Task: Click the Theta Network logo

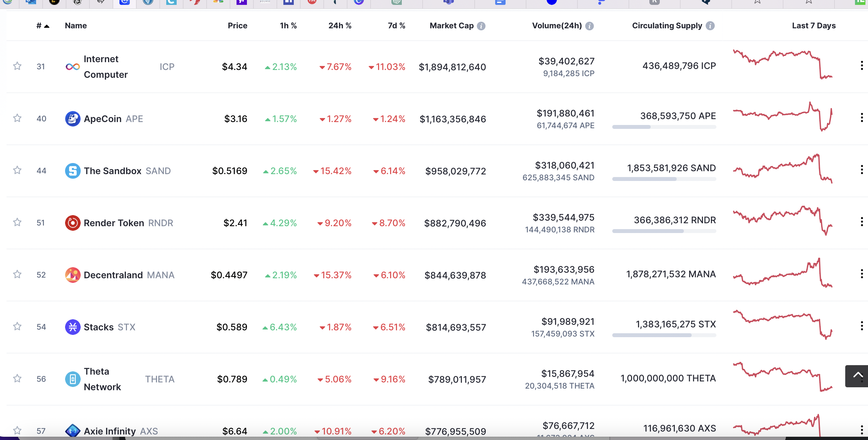Action: (x=73, y=379)
